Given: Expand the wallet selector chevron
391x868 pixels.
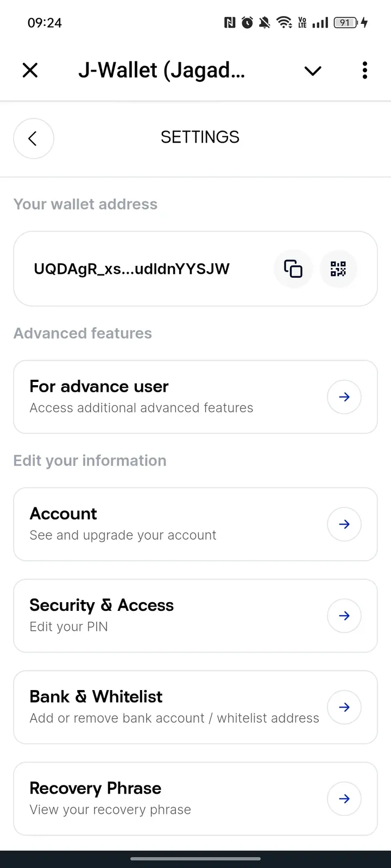Looking at the screenshot, I should pyautogui.click(x=313, y=71).
